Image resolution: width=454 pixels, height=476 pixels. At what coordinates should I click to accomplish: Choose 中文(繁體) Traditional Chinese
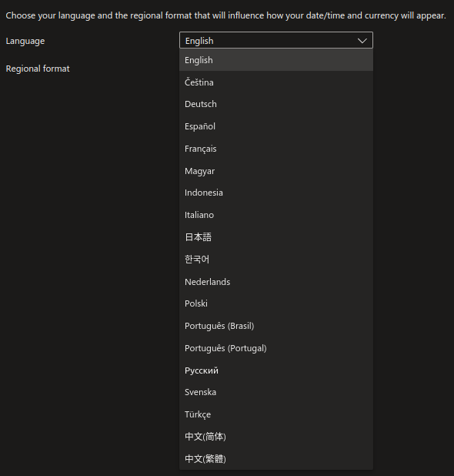point(276,459)
